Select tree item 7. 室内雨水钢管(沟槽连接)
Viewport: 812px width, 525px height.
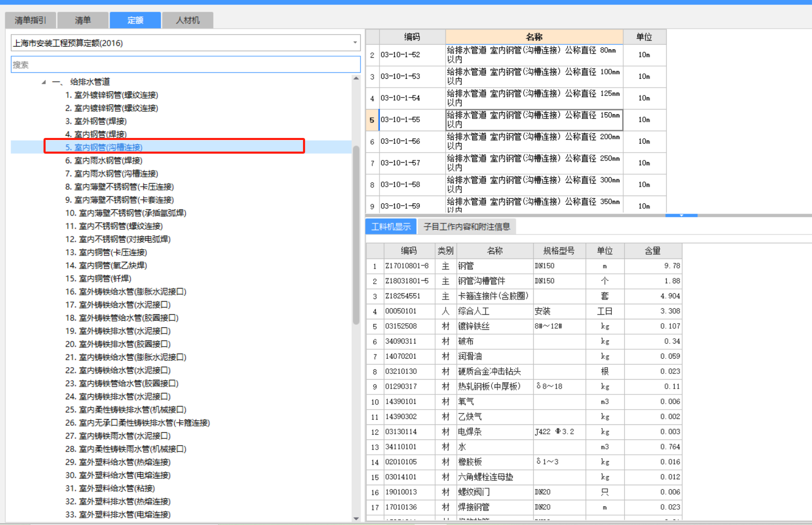[x=112, y=174]
